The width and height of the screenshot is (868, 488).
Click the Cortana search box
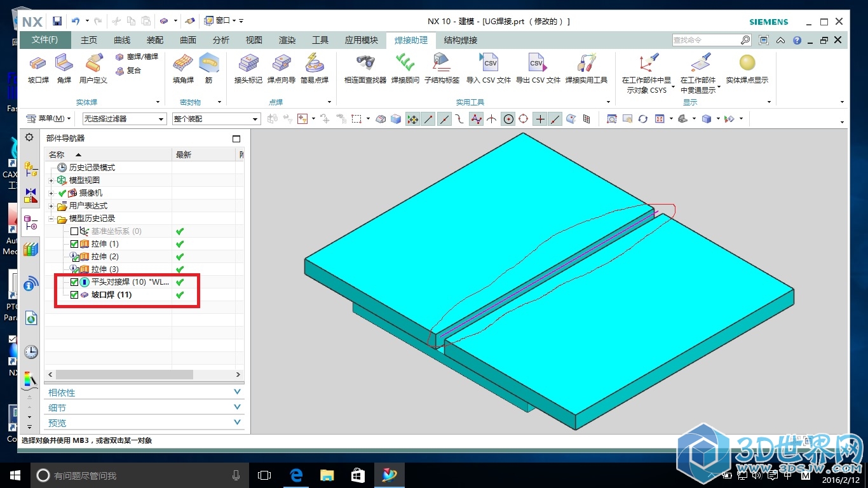click(140, 475)
